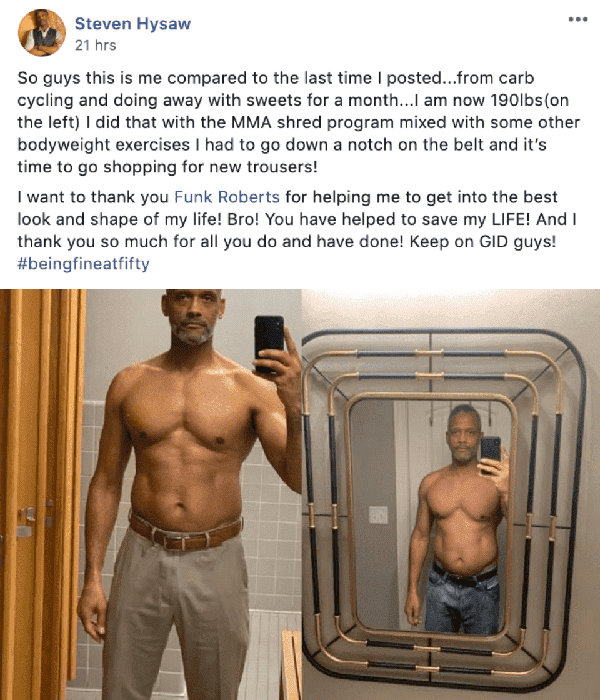This screenshot has width=600, height=700.
Task: Click the blue jeans in the mirror photo
Action: point(462,599)
